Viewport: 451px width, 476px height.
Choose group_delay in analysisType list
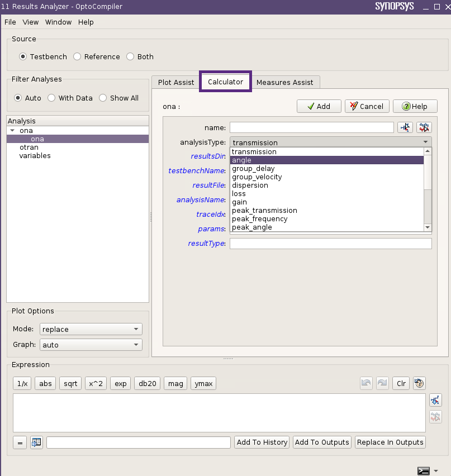(327, 169)
